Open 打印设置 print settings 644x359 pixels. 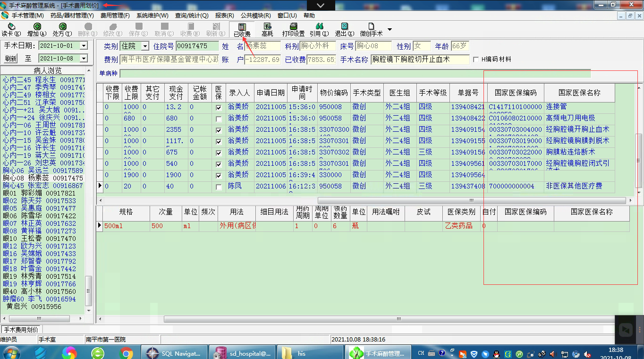click(293, 30)
